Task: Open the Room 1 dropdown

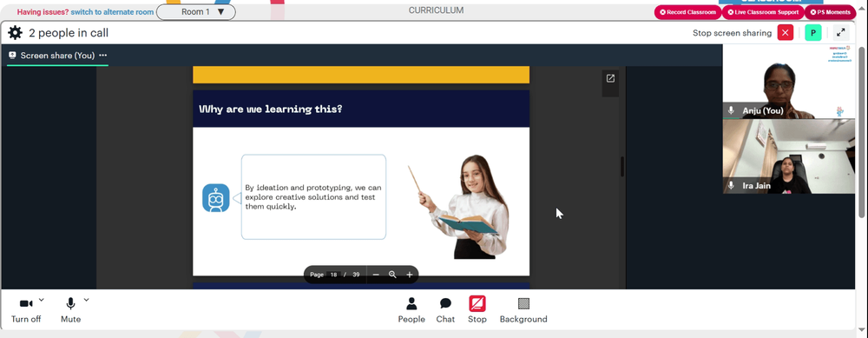Action: pos(196,11)
